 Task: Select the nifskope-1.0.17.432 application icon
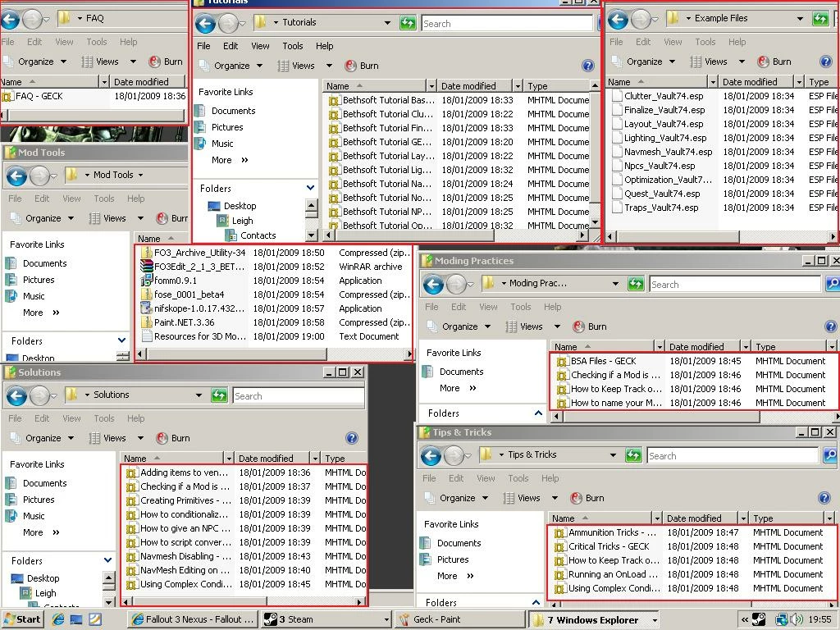pos(146,308)
